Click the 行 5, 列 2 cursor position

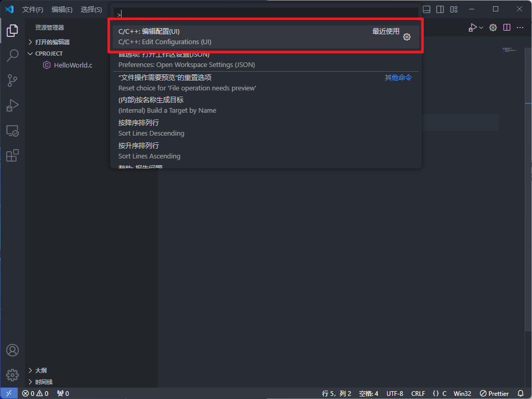[336, 393]
